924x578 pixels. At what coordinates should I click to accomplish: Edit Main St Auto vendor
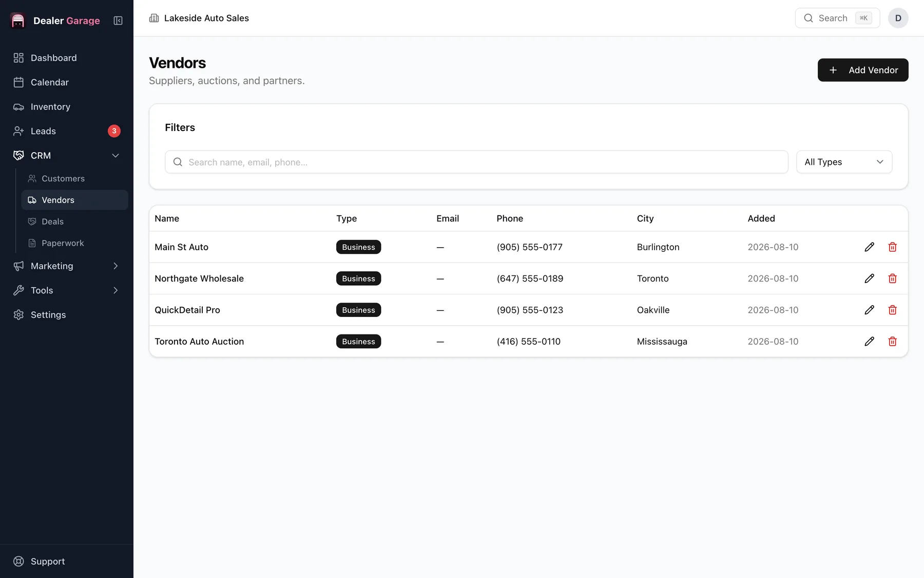point(869,247)
